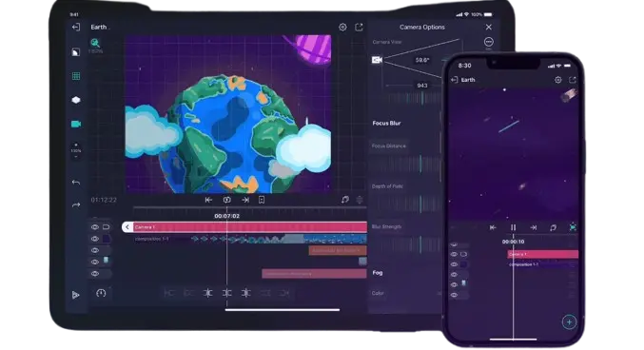Screen dimensions: 644x350
Task: Click the Fog section heading
Action: (378, 272)
